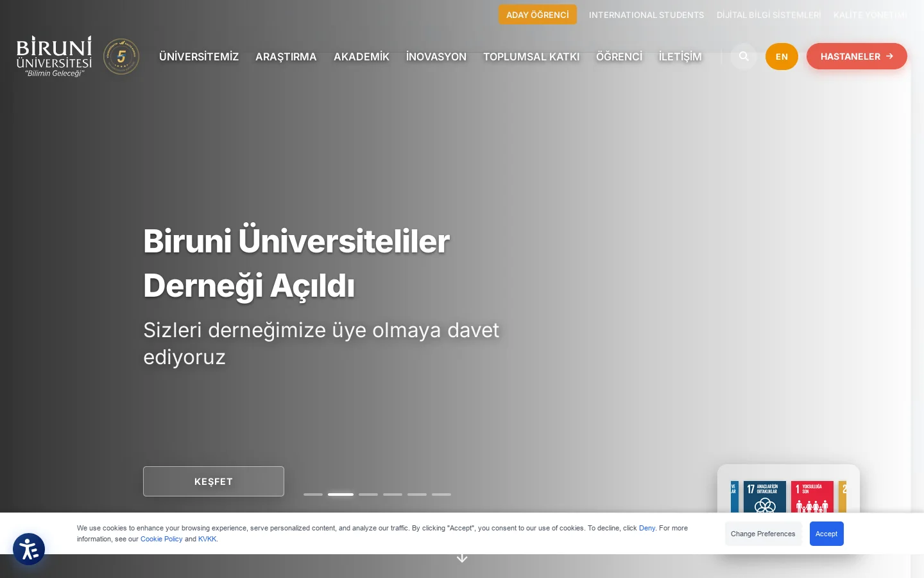Open the ÖĞRENCİ menu
Screen dimensions: 924x578
(x=619, y=57)
